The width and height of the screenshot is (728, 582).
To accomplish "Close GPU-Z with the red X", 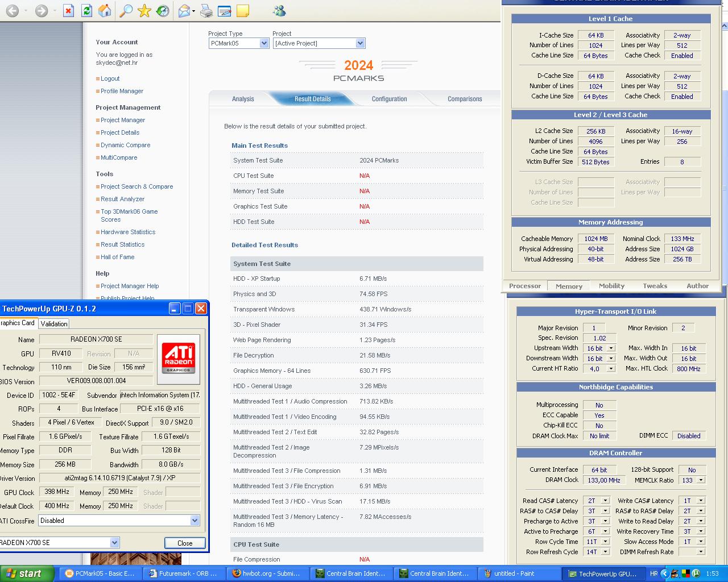I will tap(201, 308).
